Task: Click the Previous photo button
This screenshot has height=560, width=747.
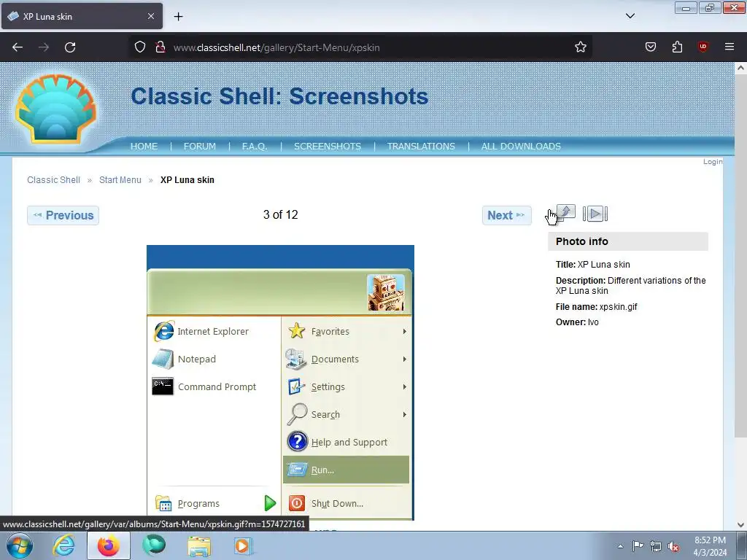Action: 63,215
